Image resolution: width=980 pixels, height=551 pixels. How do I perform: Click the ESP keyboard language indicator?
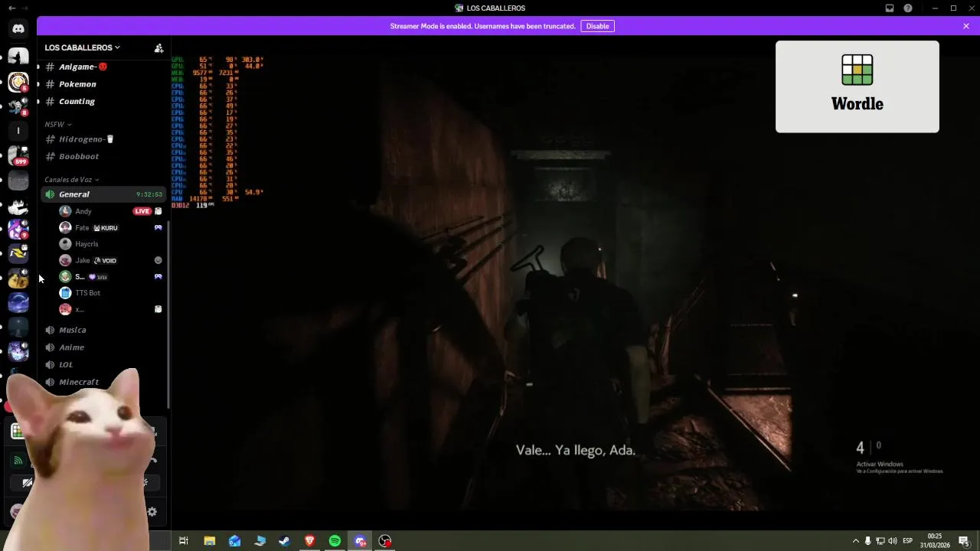(x=907, y=541)
